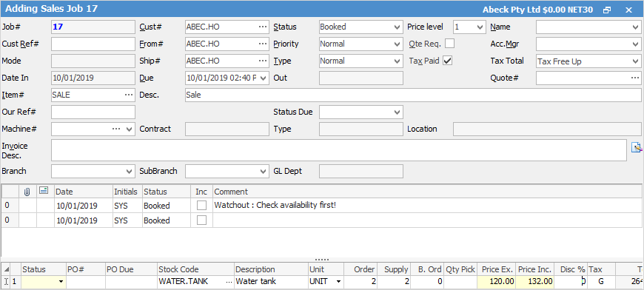Click the Job# value 17
The height and width of the screenshot is (290, 644).
pyautogui.click(x=93, y=27)
